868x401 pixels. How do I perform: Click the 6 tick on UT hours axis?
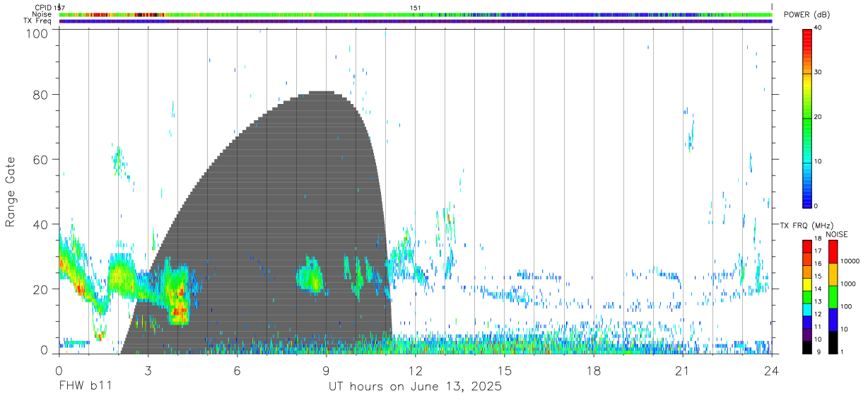click(237, 371)
